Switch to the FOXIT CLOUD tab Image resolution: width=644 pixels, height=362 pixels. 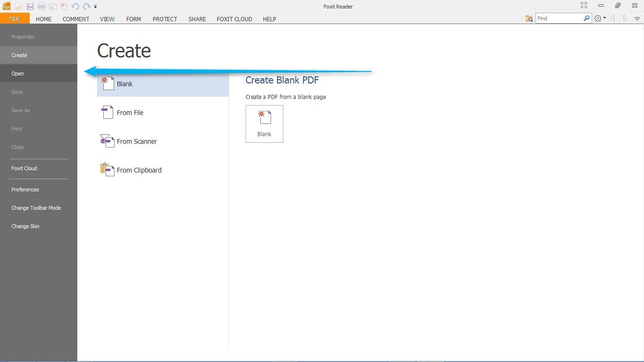coord(234,19)
